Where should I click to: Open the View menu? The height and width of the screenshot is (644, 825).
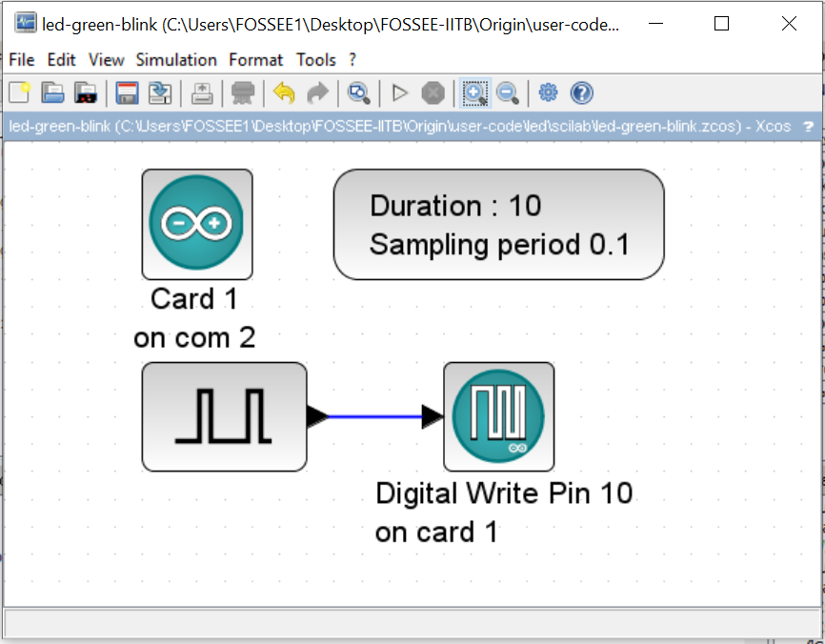pyautogui.click(x=106, y=60)
